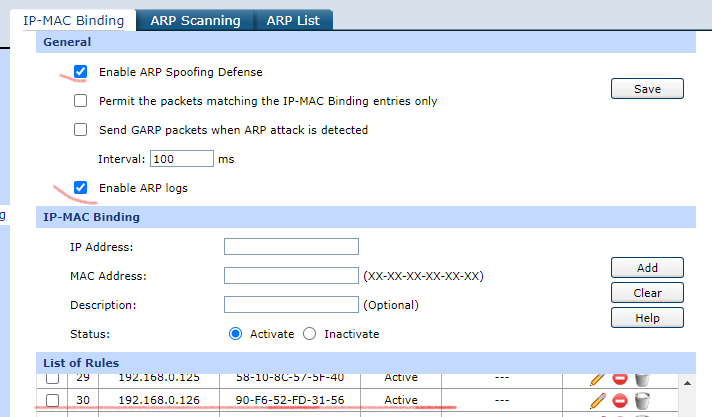Click the MAC Address input field
Image resolution: width=712 pixels, height=417 pixels.
pyautogui.click(x=291, y=276)
